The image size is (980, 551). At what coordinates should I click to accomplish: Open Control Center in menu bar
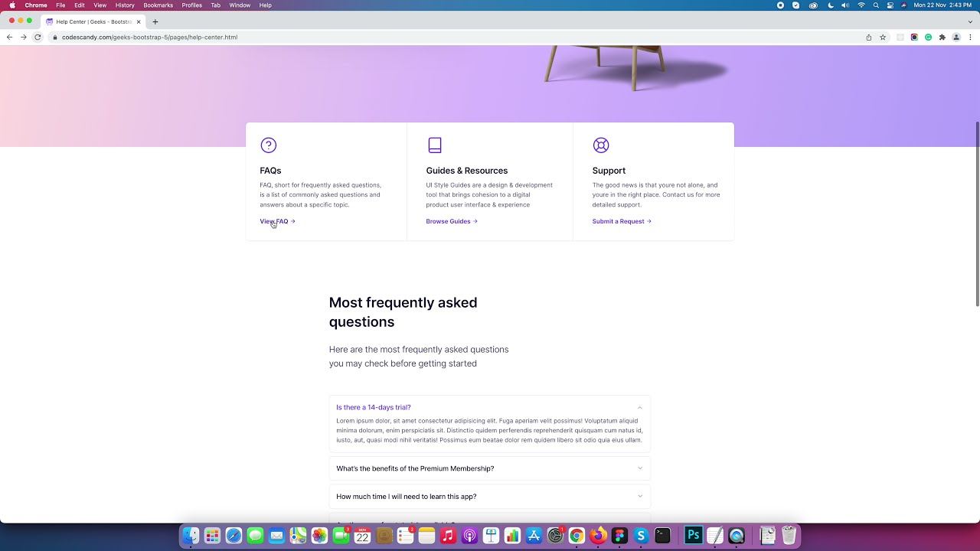tap(890, 5)
